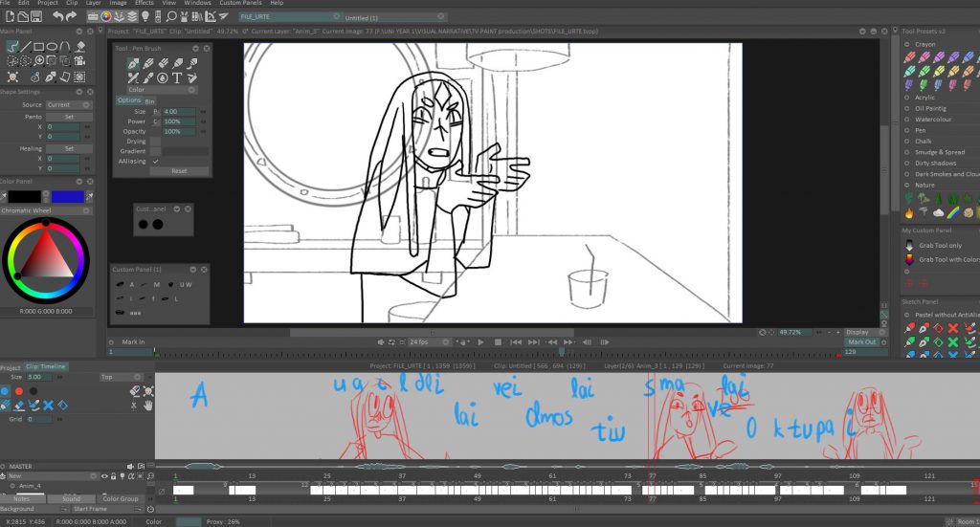Toggle the AAliasing checkbox

coord(156,161)
